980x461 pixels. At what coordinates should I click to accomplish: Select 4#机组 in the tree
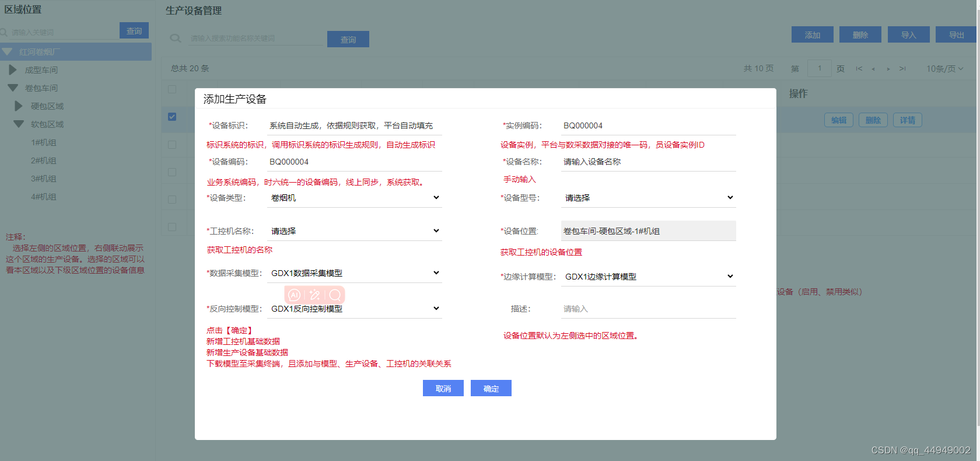44,197
